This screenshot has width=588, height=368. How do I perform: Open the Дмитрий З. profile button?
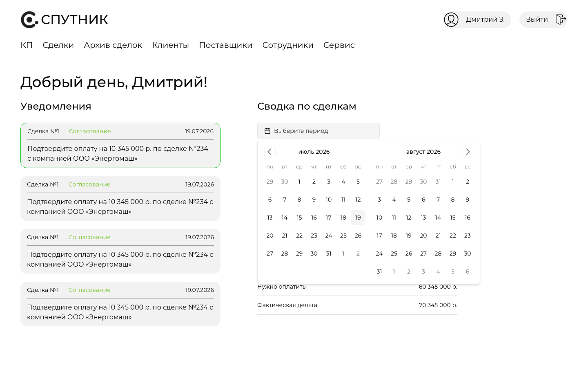coord(477,20)
